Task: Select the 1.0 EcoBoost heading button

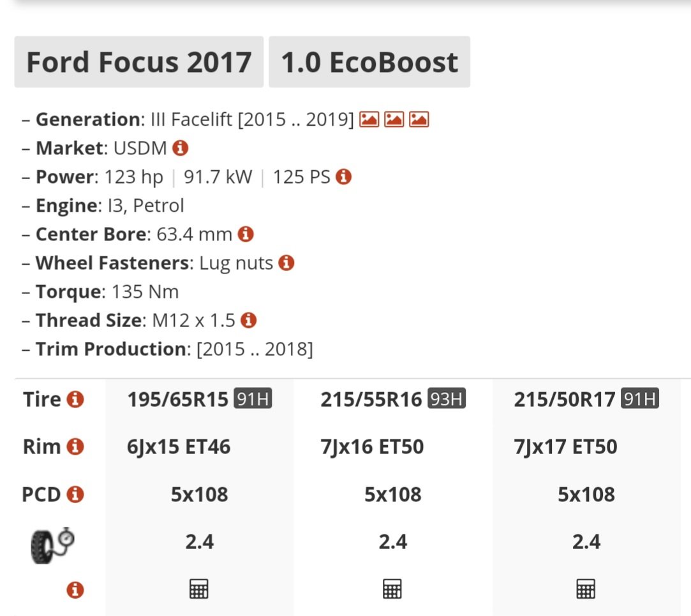Action: pos(369,62)
